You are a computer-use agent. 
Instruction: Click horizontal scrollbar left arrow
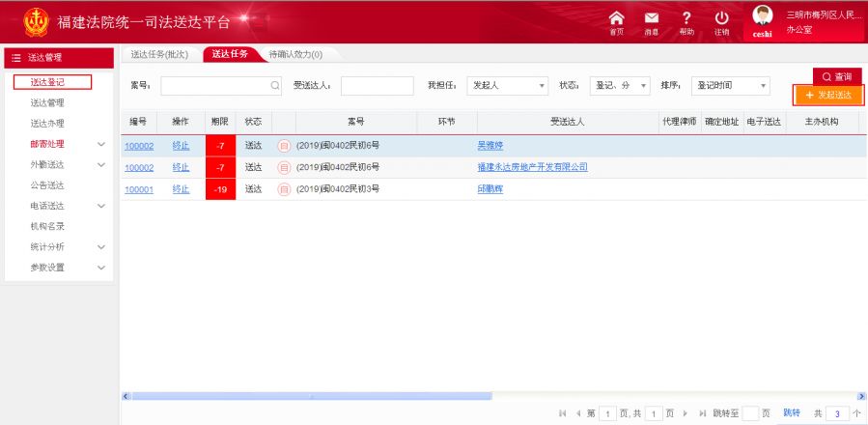click(x=126, y=396)
